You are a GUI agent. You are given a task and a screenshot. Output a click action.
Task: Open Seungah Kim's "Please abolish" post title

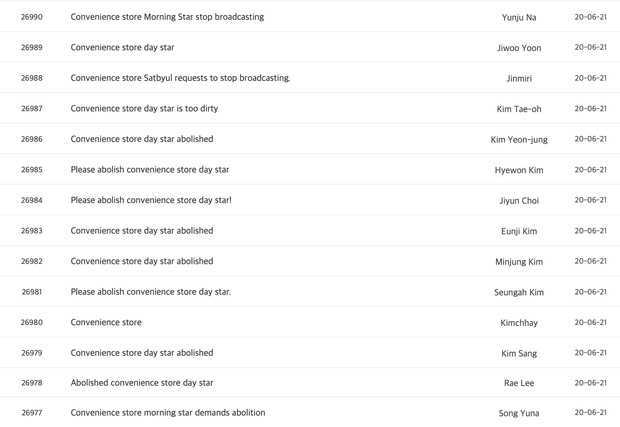point(150,292)
